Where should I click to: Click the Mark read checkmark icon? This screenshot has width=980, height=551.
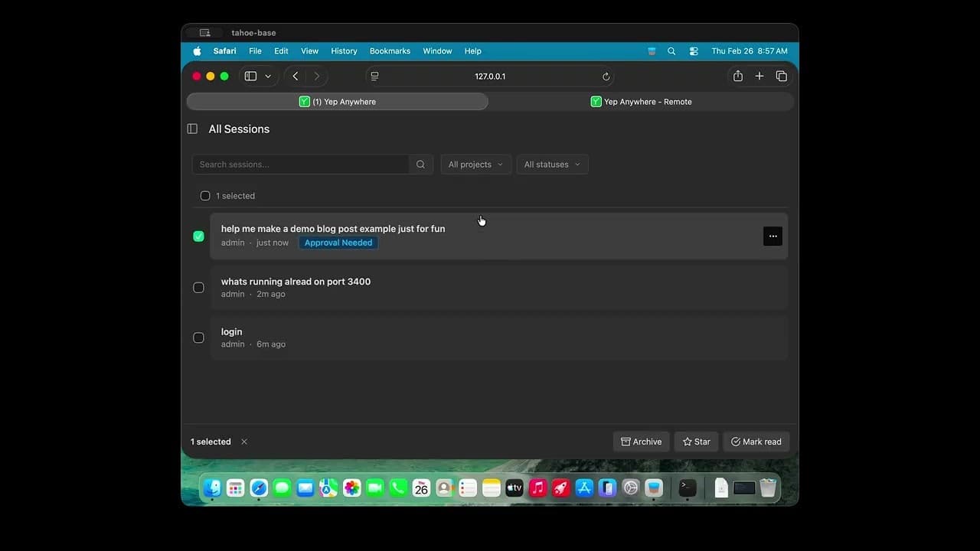pos(733,442)
